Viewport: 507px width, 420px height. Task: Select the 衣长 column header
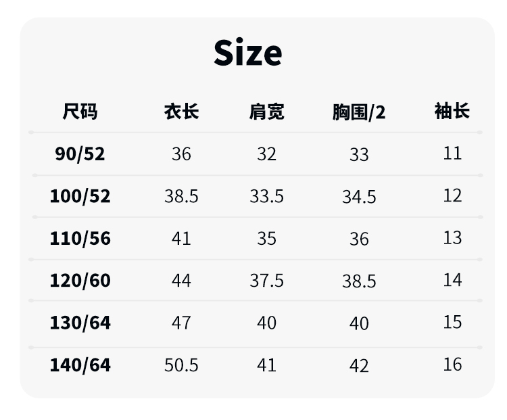[x=181, y=112]
